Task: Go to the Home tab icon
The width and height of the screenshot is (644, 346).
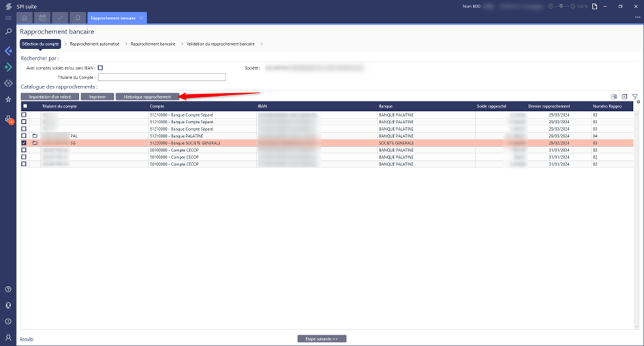Action: 25,18
